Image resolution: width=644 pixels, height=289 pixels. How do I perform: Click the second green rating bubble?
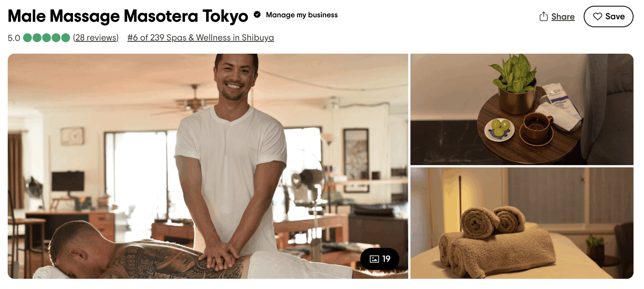click(37, 38)
